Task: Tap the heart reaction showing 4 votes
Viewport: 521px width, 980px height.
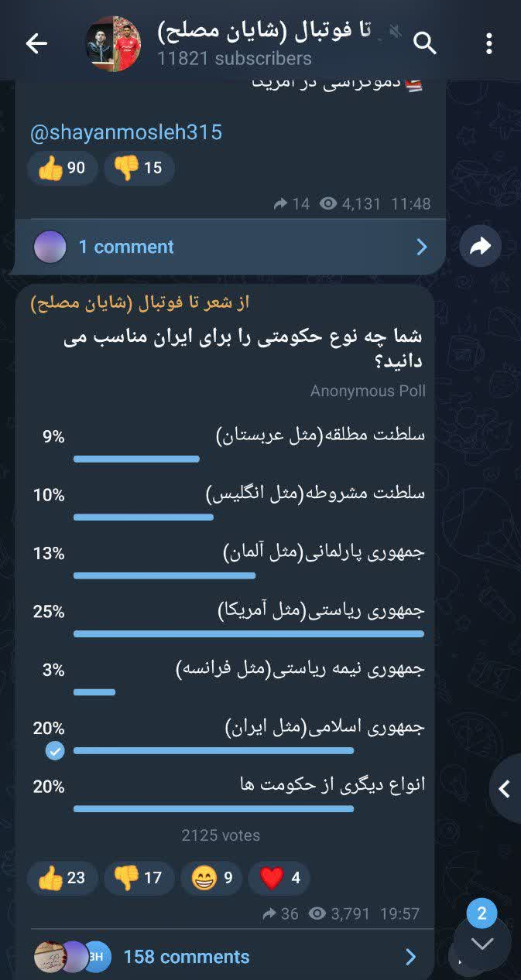Action: (279, 878)
